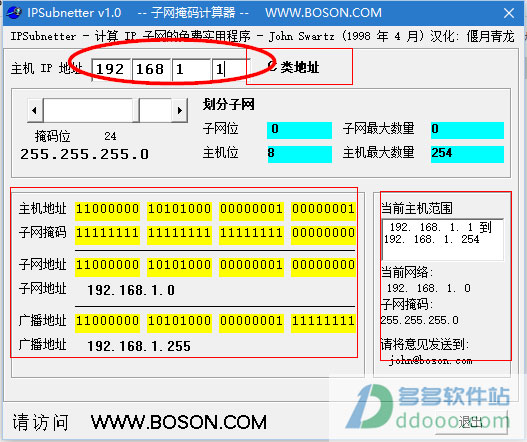The image size is (527, 442).
Task: Click host address binary last octet 00000001
Action: pyautogui.click(x=323, y=210)
